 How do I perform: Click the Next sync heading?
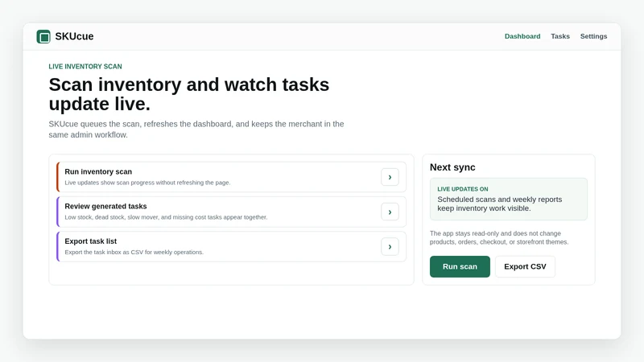click(x=452, y=167)
